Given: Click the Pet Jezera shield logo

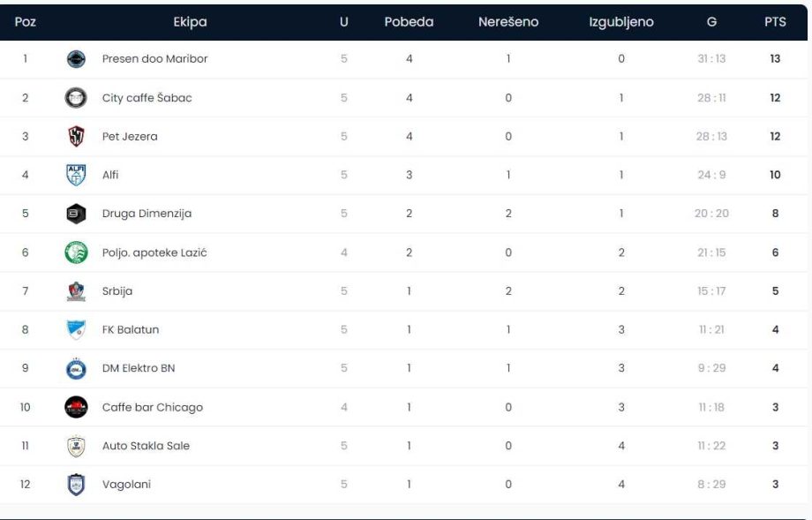Looking at the screenshot, I should 76,137.
